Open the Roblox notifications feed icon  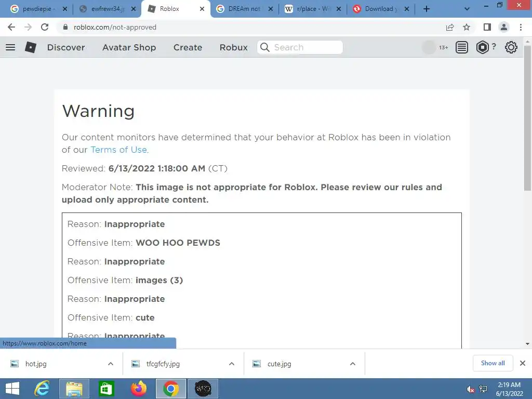tap(461, 47)
